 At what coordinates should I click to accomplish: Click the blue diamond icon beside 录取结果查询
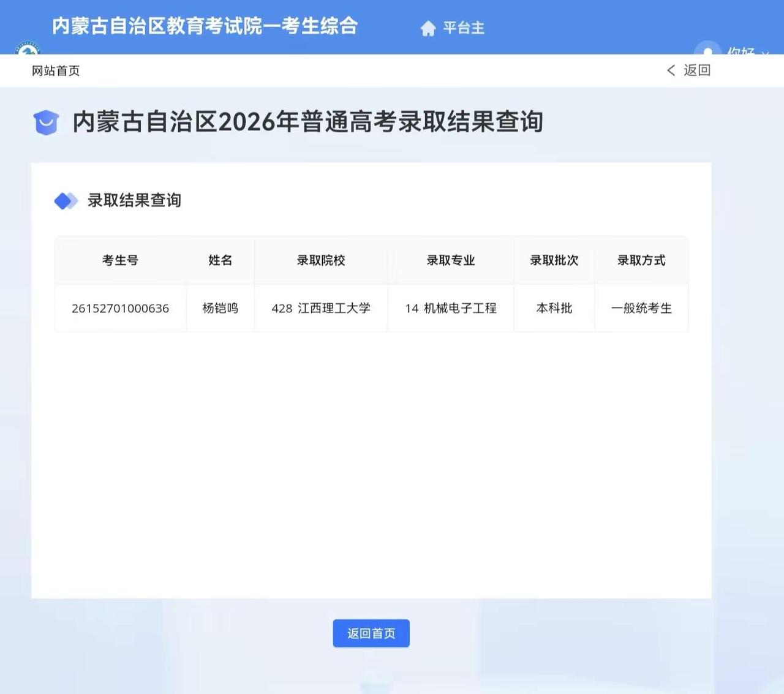66,201
